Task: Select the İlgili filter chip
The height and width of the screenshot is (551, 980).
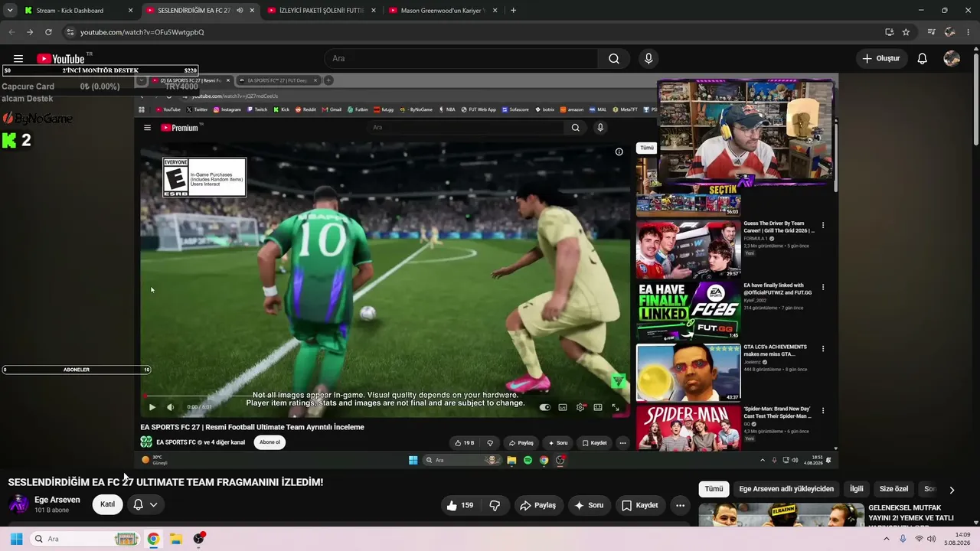Action: (x=856, y=489)
